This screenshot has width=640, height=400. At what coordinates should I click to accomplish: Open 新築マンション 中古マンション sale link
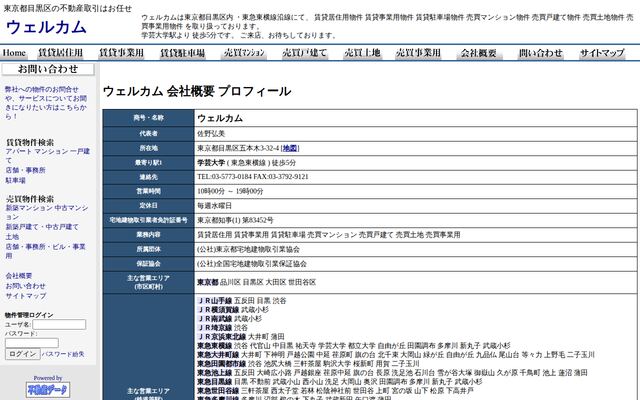tap(47, 212)
